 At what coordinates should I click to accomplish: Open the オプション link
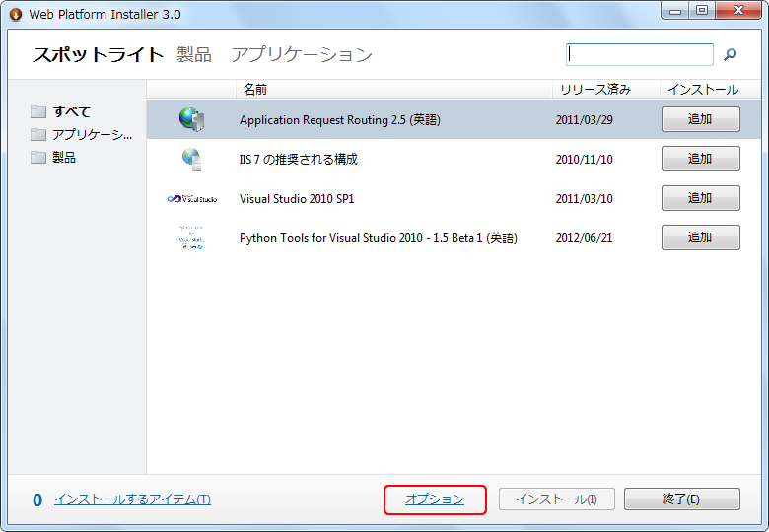435,499
